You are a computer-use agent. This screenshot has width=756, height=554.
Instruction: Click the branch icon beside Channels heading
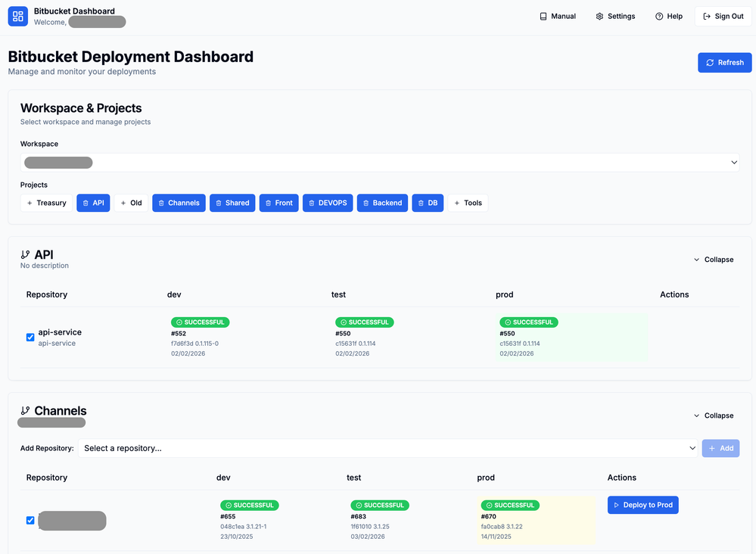click(x=25, y=411)
